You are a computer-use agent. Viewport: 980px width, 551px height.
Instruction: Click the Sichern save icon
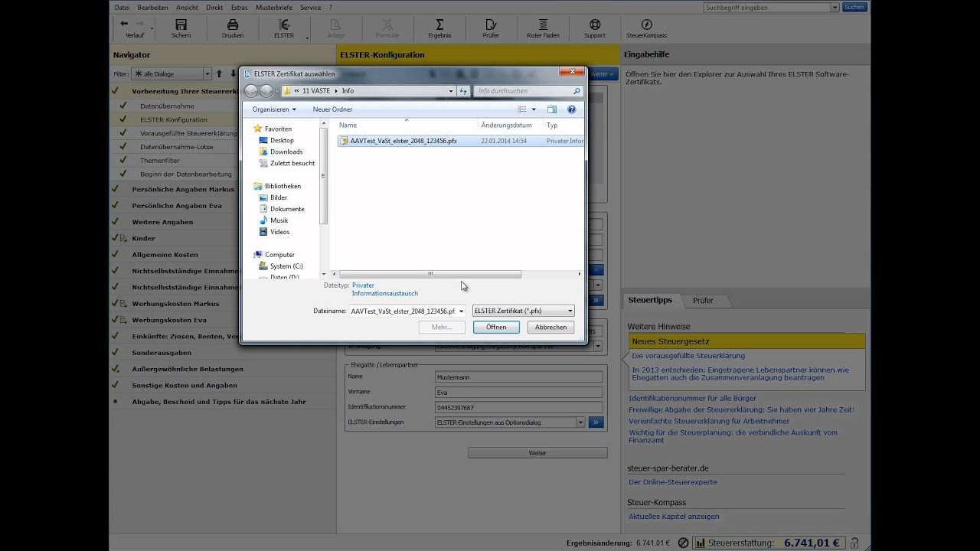click(x=181, y=25)
